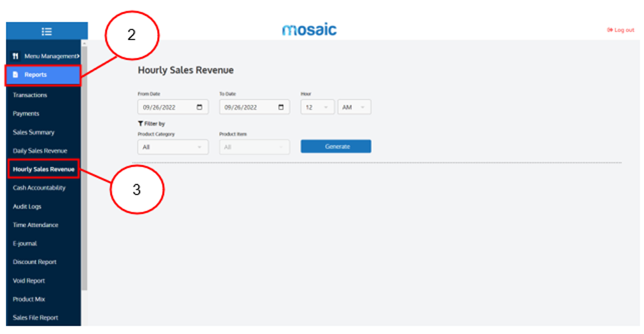
Task: Toggle the sidebar hamburger list icon
Action: pyautogui.click(x=47, y=31)
